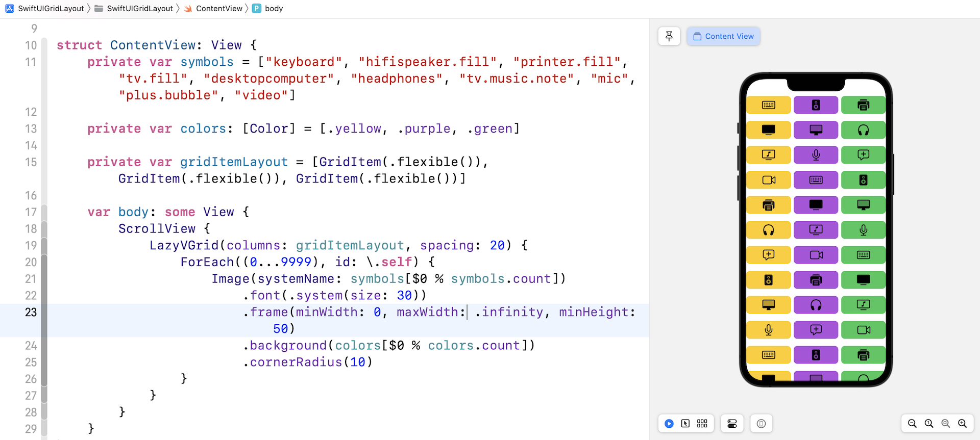Click the preview on device icon
The width and height of the screenshot is (980, 440).
761,424
